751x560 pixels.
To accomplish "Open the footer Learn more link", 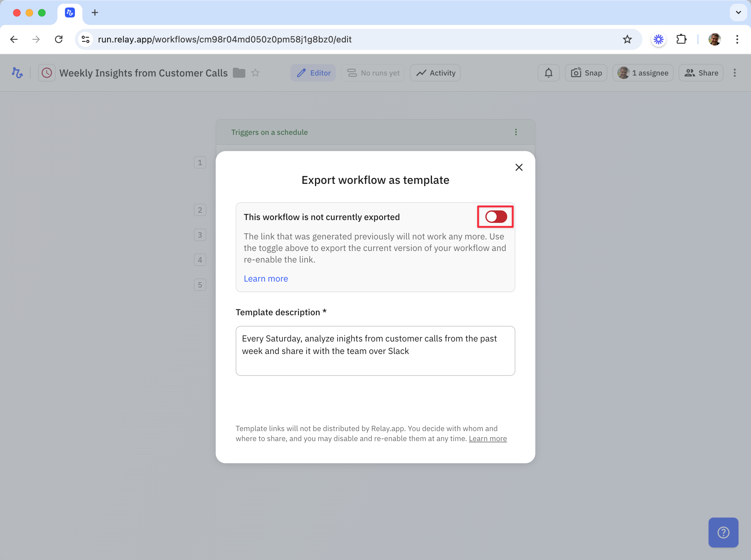I will [x=487, y=438].
